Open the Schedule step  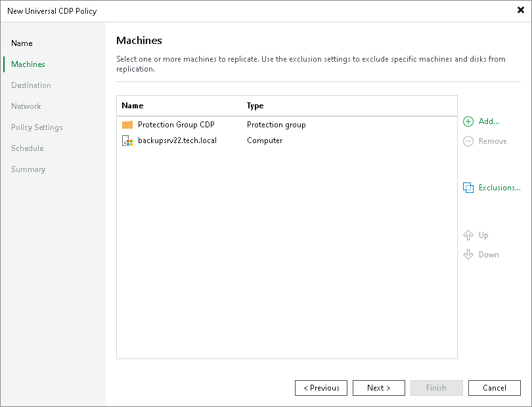(x=28, y=148)
